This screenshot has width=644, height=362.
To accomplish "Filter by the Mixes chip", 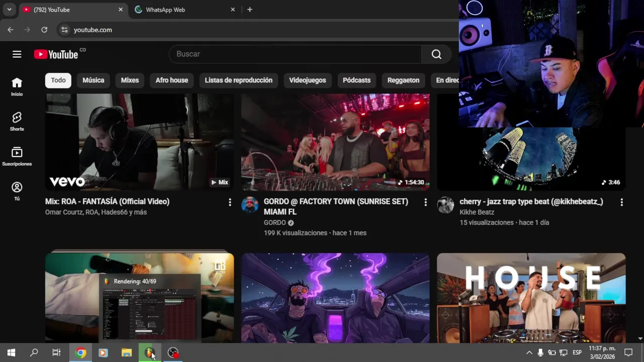I will pyautogui.click(x=130, y=80).
